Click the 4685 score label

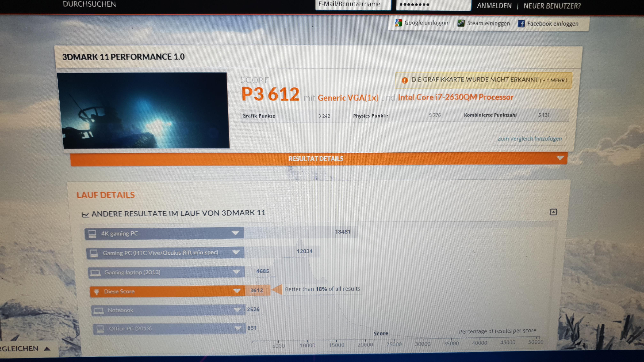coord(262,271)
